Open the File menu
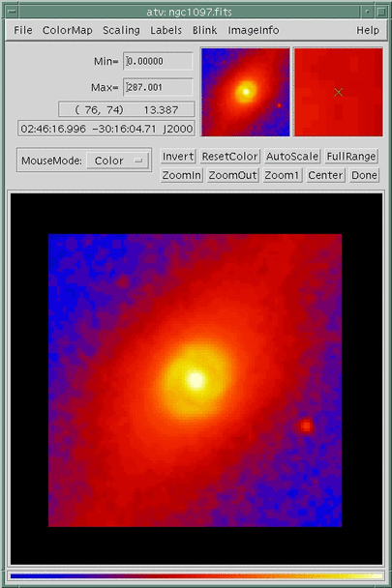The image size is (392, 588). click(23, 30)
